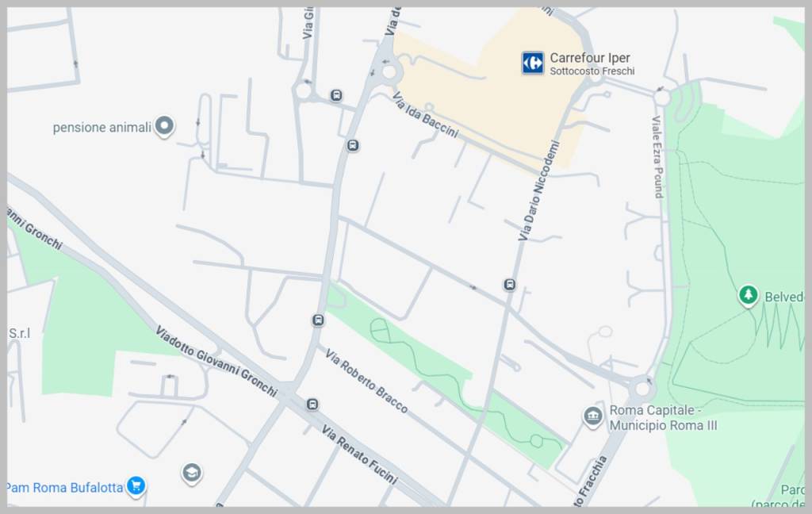Select the bus stop on Via Dario Niccodemi
The image size is (812, 514).
pos(510,285)
